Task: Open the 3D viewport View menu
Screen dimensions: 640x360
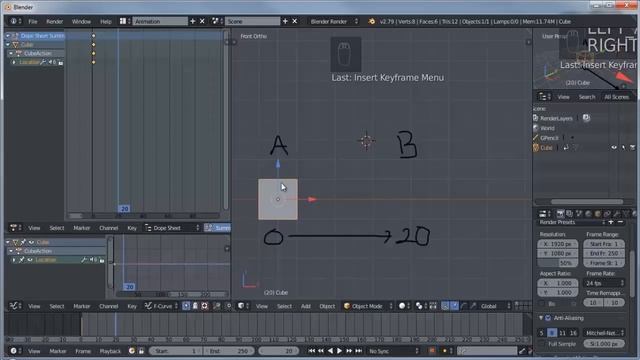Action: [x=262, y=306]
